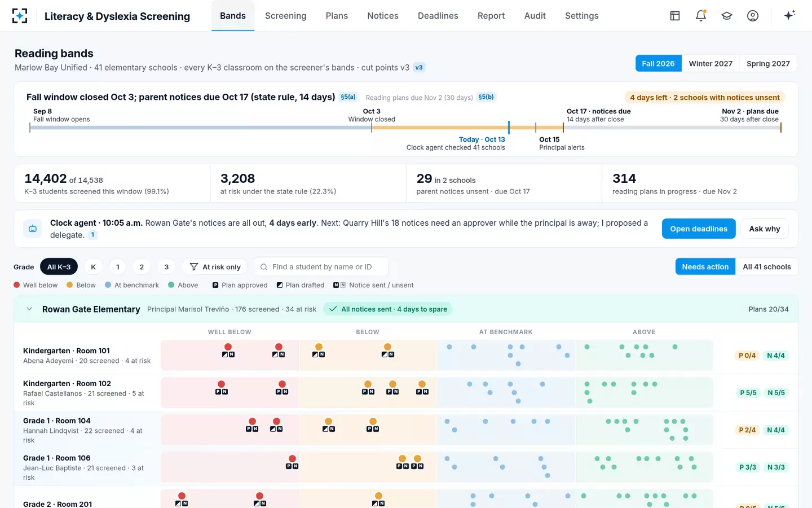Click the v3 cut points badge
Screen dimensions: 812x508
coord(419,67)
